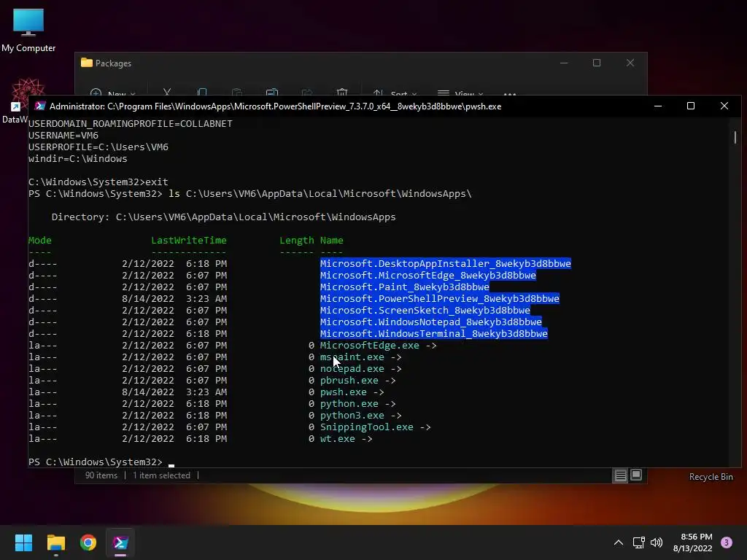This screenshot has height=560, width=747.
Task: Click Microsoft.WindowsTerminal_8wekyb3d8bbwe entry
Action: (434, 333)
